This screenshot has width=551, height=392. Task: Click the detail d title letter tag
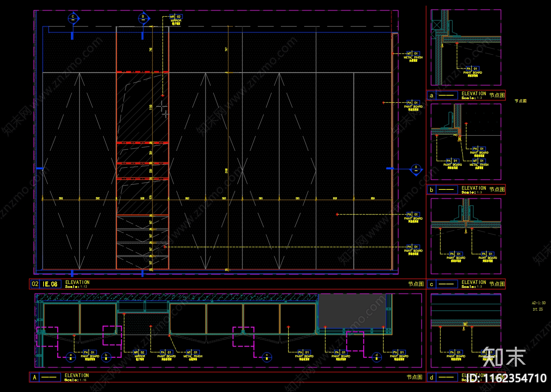click(431, 377)
